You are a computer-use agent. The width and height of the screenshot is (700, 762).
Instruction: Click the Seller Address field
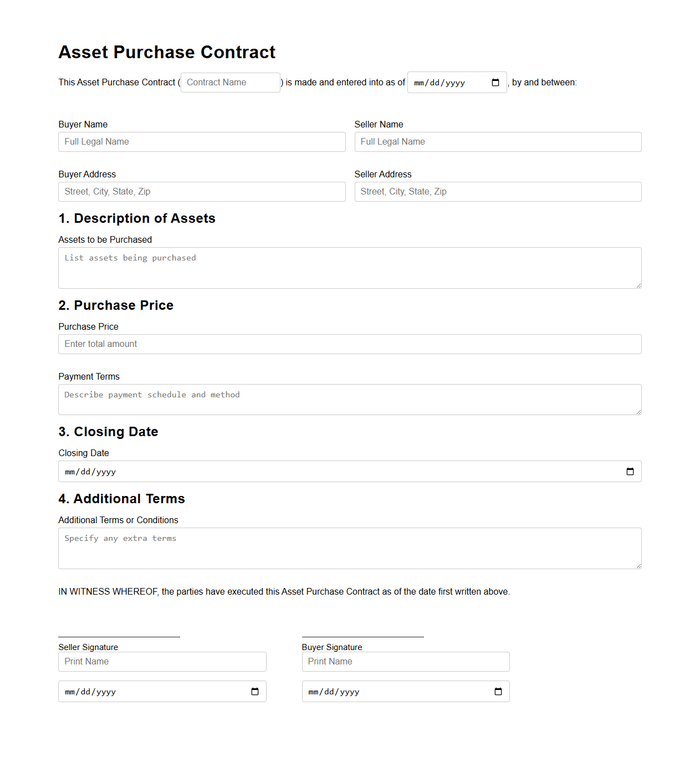(x=498, y=191)
